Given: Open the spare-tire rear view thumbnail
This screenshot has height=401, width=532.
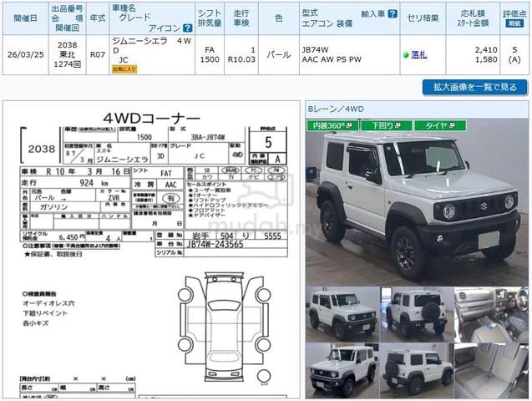Looking at the screenshot, I should point(417,314).
